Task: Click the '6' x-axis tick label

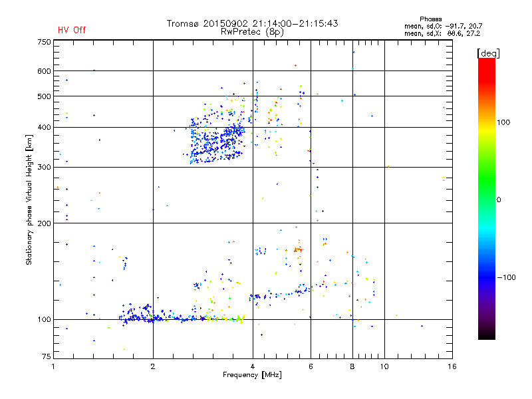Action: coord(311,366)
